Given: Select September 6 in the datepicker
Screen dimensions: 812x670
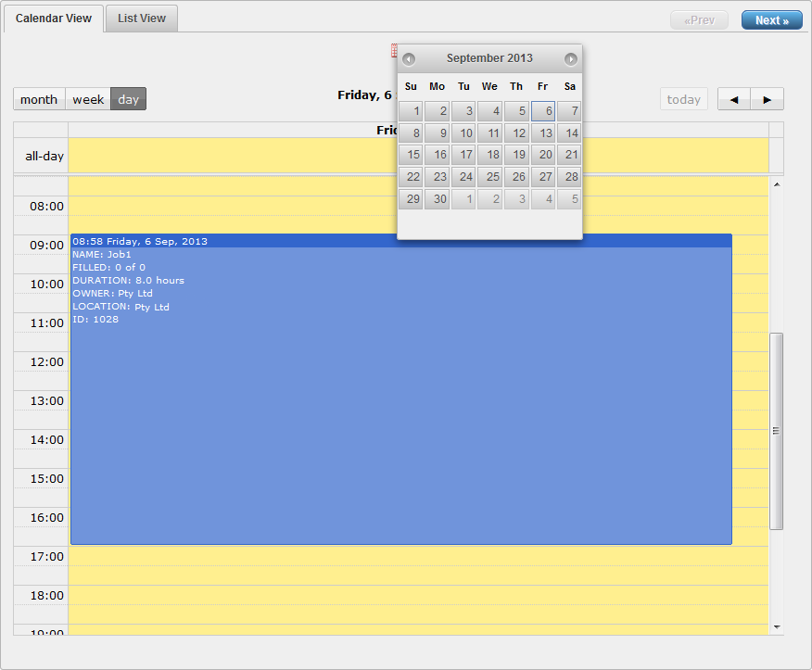Looking at the screenshot, I should 543,111.
